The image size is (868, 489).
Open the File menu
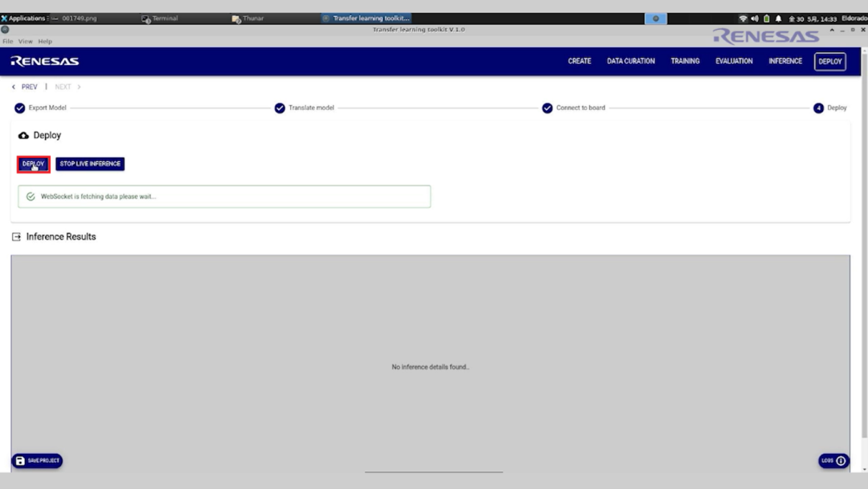(8, 42)
